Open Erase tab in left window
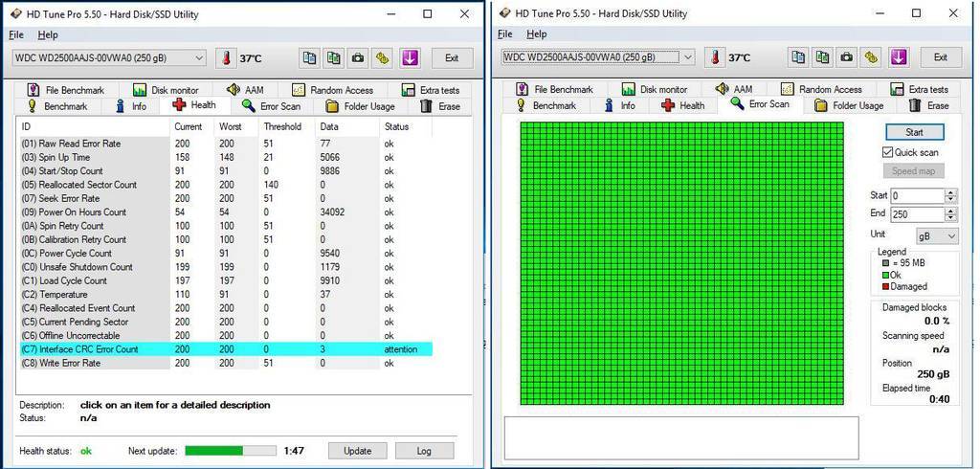Viewport: 980px width, 469px height. click(440, 106)
